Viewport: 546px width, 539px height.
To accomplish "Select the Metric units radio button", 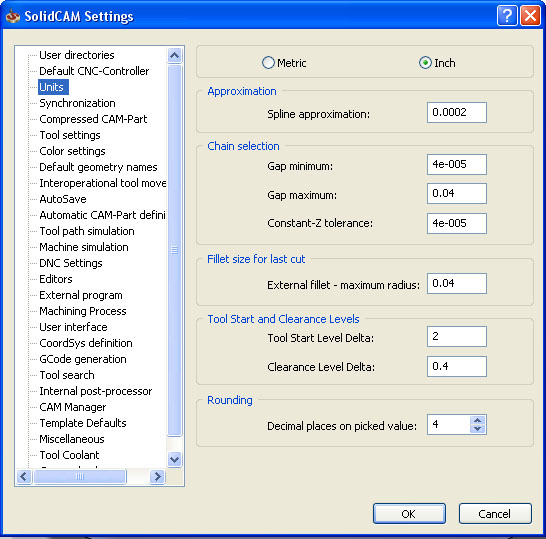I will click(268, 63).
